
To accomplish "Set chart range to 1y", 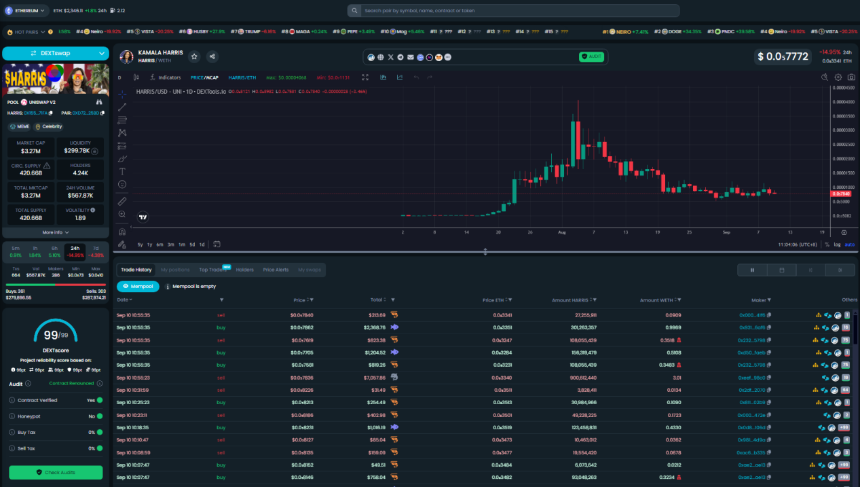I will pyautogui.click(x=149, y=245).
